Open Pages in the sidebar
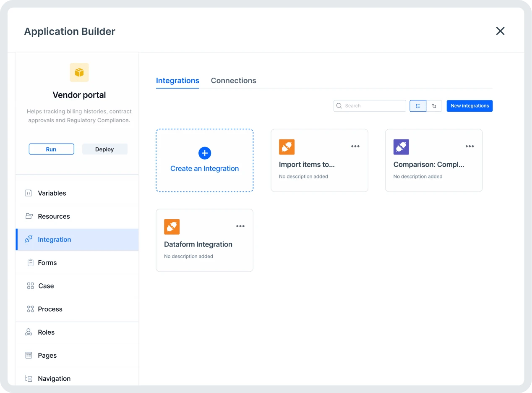Viewport: 532px width, 393px height. tap(77, 355)
